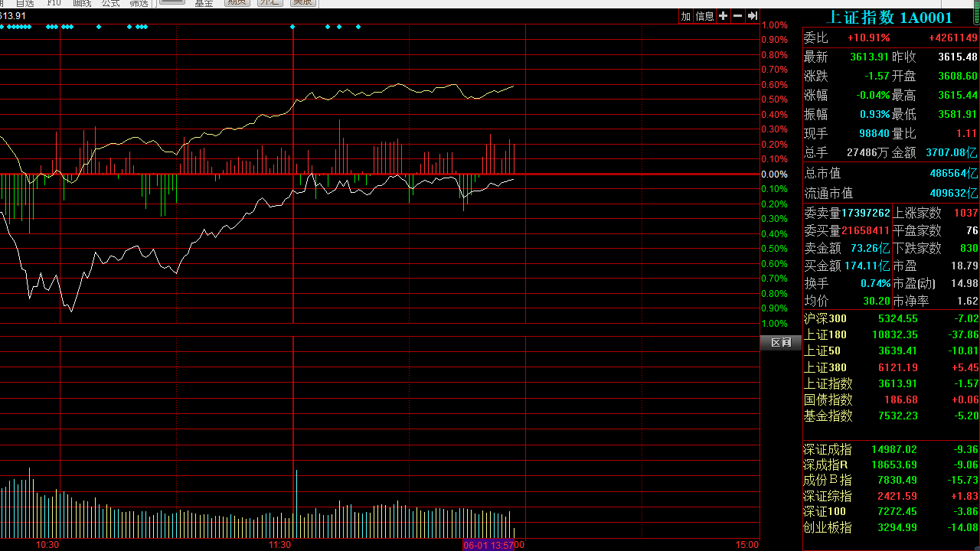Click the 卖金额 value 73.26亿
This screenshot has height=551, width=980.
pos(871,248)
